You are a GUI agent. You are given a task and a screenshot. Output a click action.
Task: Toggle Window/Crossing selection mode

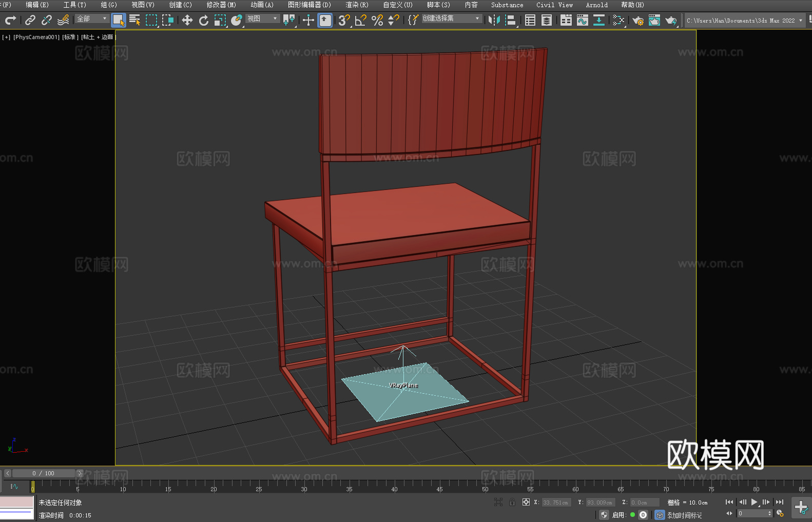pyautogui.click(x=168, y=21)
